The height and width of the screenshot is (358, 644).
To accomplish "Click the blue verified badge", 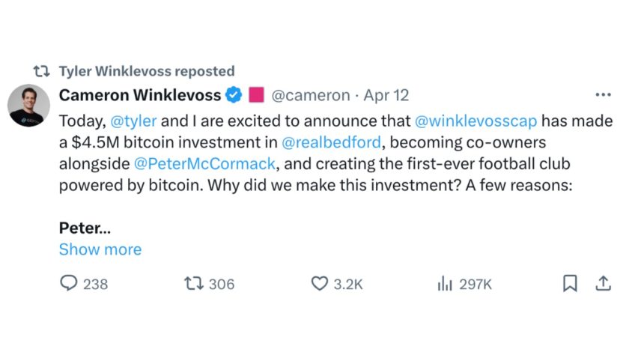I will click(x=234, y=95).
